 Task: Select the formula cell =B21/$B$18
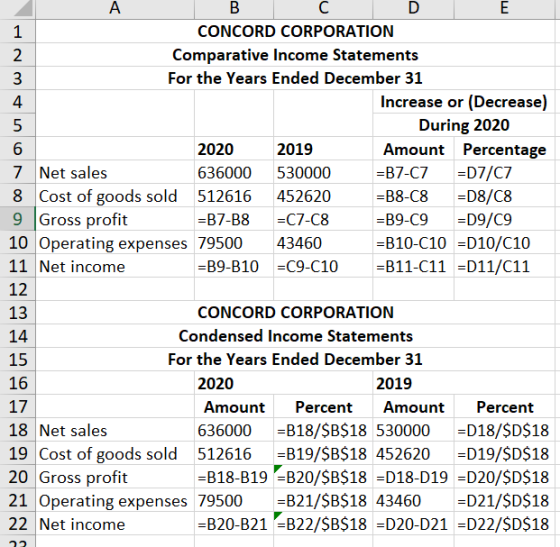(323, 501)
